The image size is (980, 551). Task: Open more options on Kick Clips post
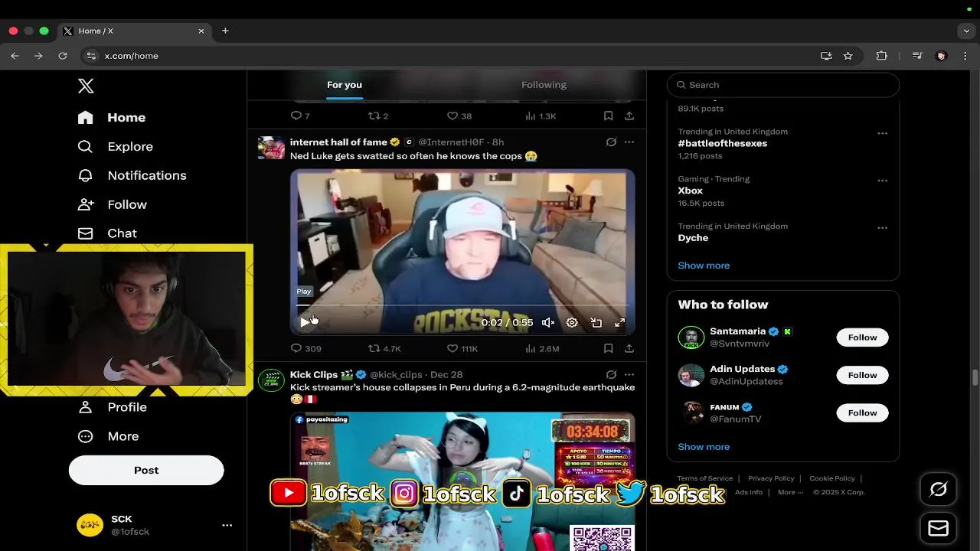[x=629, y=375]
